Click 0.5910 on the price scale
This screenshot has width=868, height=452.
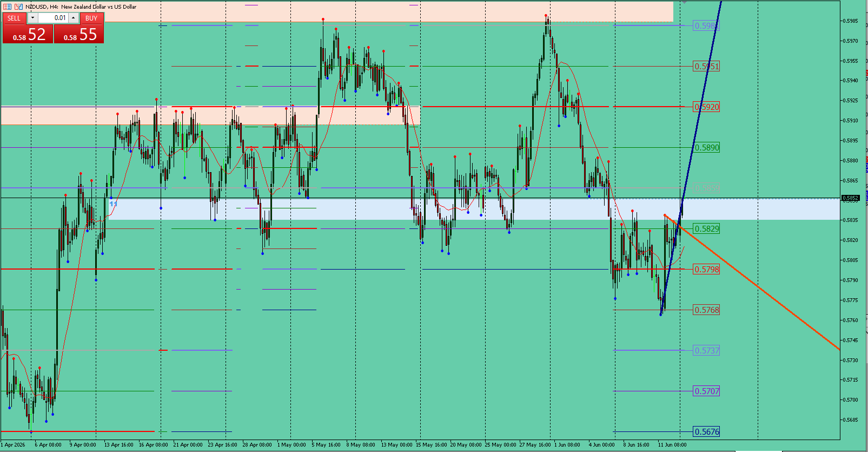tap(851, 121)
